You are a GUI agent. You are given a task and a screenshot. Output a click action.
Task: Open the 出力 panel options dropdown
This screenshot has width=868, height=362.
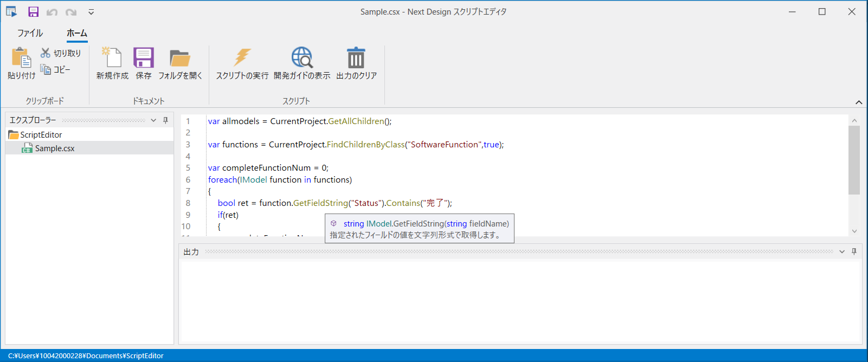pyautogui.click(x=842, y=251)
